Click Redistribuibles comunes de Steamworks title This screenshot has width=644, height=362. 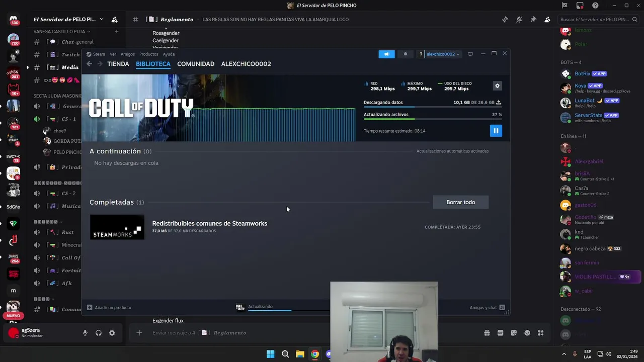point(210,223)
